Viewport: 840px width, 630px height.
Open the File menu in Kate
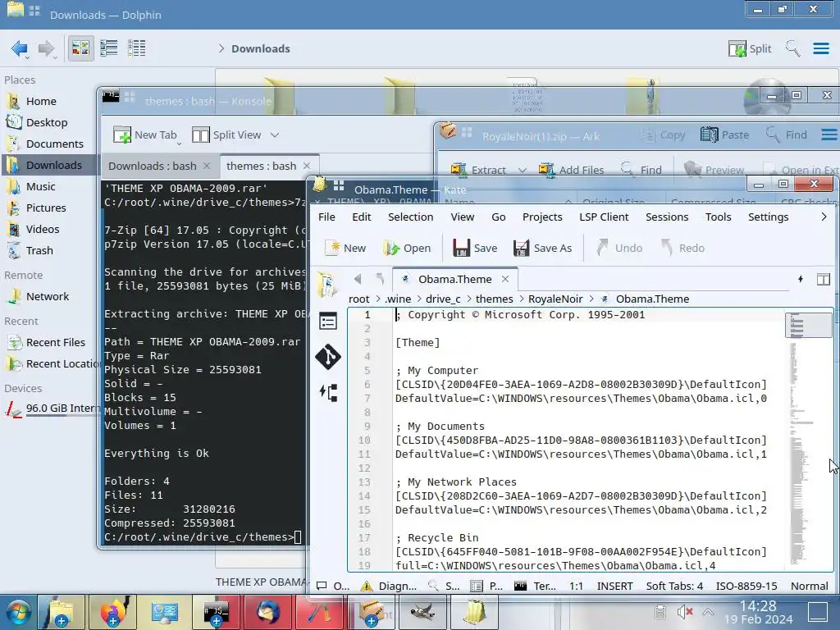(x=326, y=217)
